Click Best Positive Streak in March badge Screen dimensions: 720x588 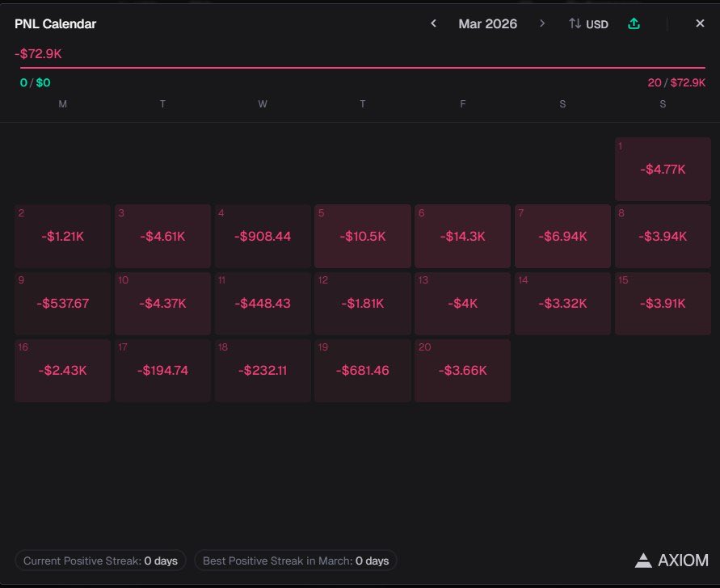point(296,561)
